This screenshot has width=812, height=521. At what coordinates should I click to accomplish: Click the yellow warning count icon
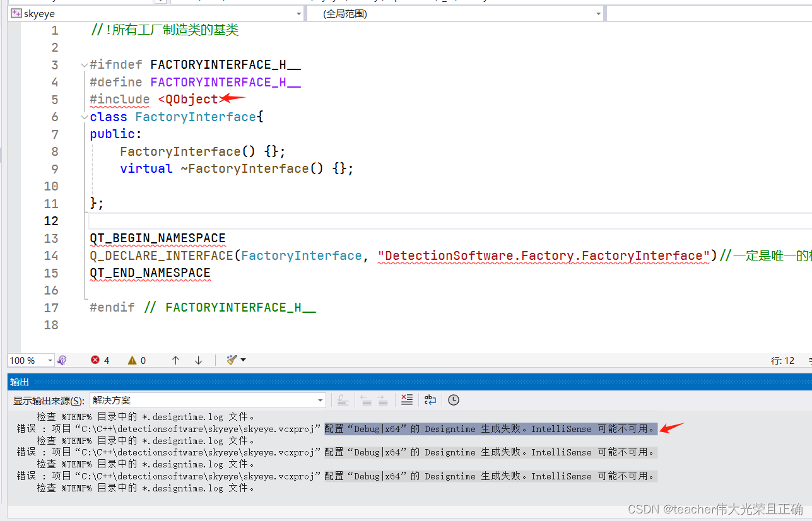click(x=132, y=360)
